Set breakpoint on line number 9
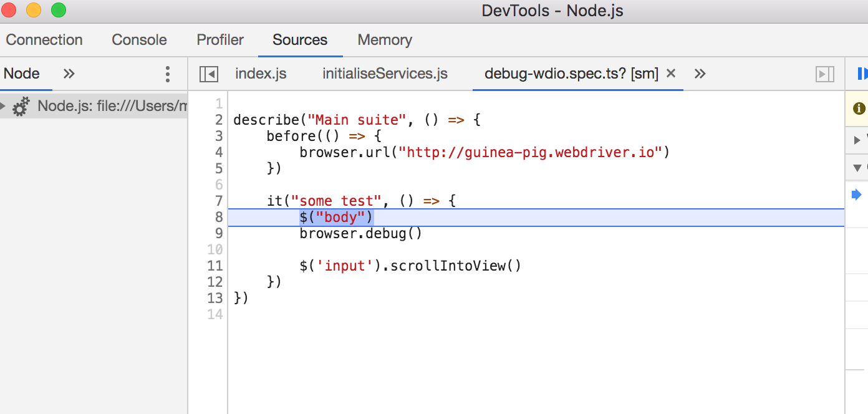 218,233
